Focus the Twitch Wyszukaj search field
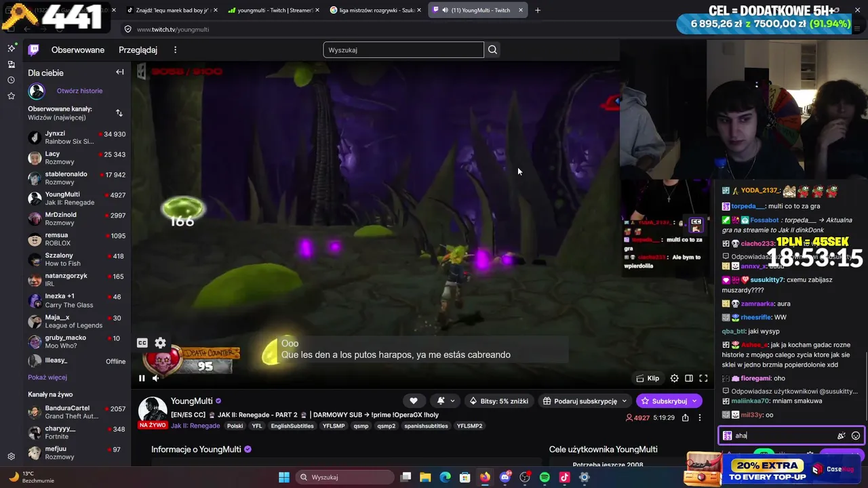The height and width of the screenshot is (488, 868). [403, 49]
